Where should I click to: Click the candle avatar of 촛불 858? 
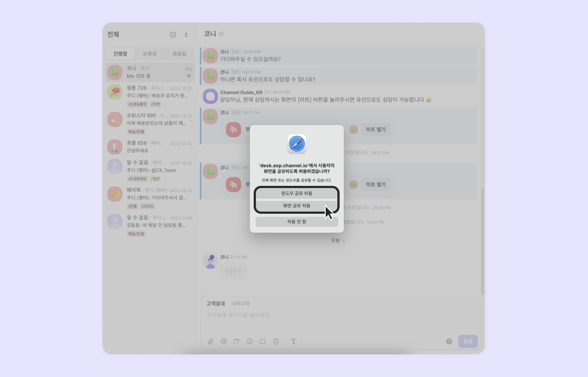(x=115, y=147)
